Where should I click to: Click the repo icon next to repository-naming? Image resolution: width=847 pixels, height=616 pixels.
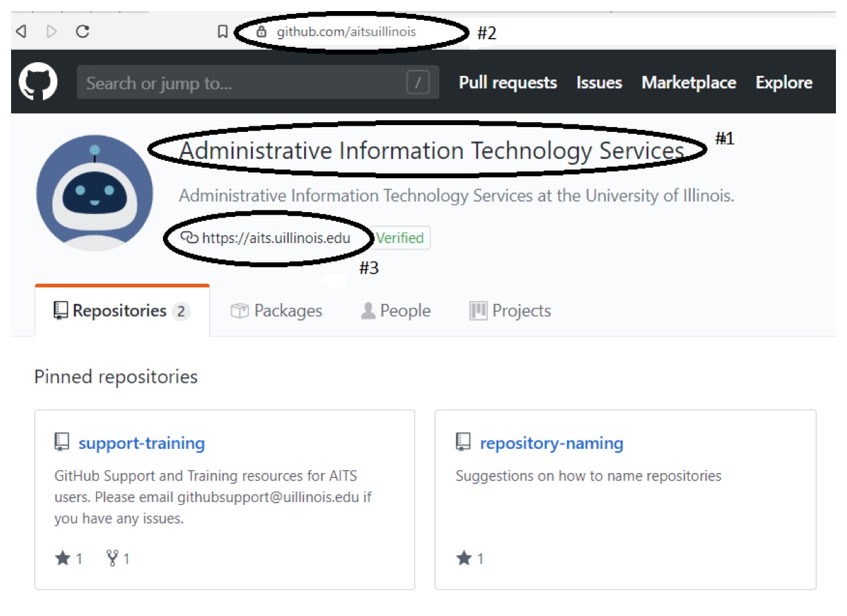464,442
